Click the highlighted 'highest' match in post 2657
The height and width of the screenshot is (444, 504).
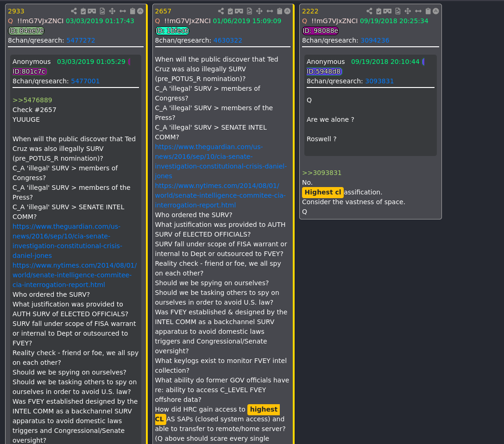[x=264, y=410]
